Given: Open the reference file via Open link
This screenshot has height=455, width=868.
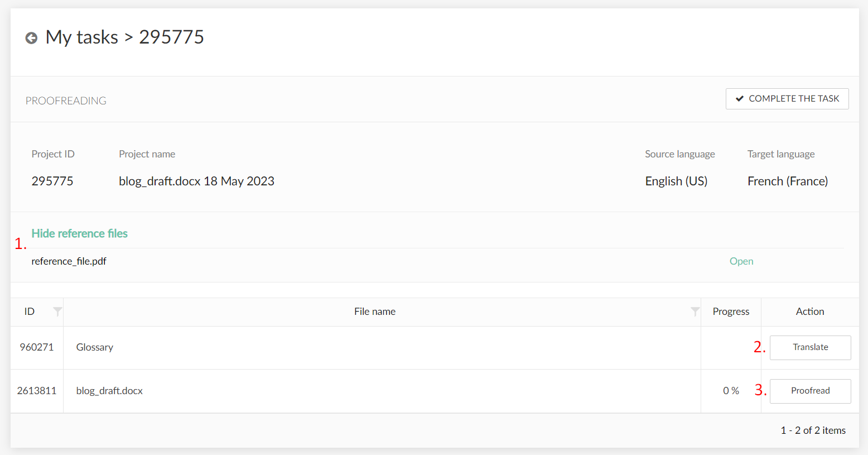Looking at the screenshot, I should pyautogui.click(x=741, y=261).
